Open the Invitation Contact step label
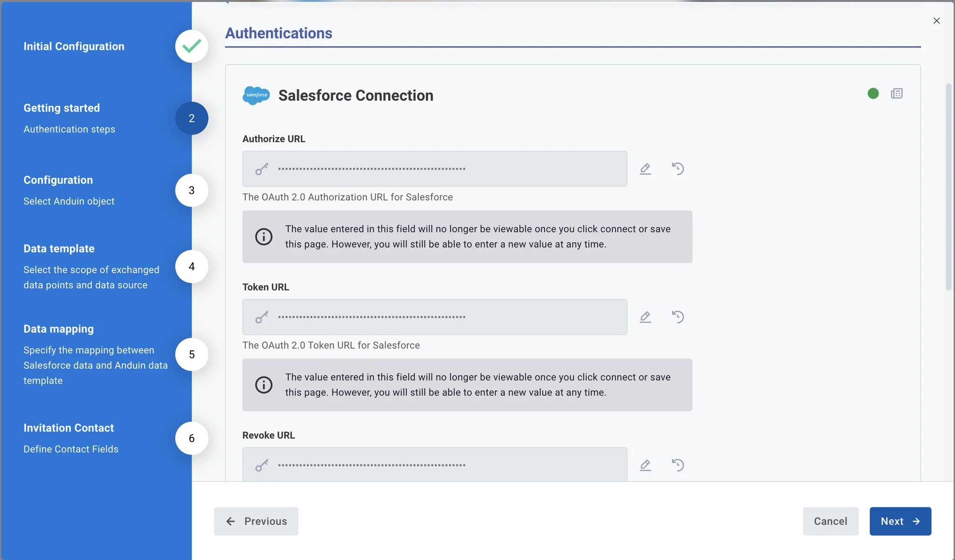This screenshot has height=560, width=955. (69, 428)
